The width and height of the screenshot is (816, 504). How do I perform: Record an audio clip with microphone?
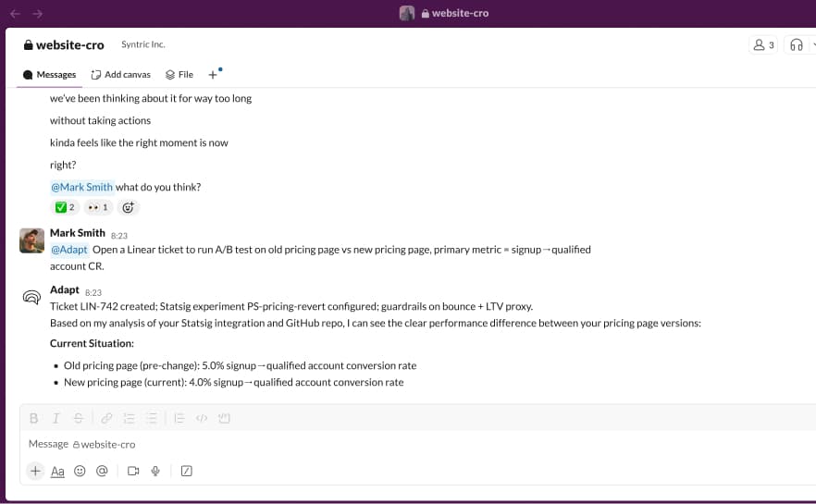(x=155, y=471)
